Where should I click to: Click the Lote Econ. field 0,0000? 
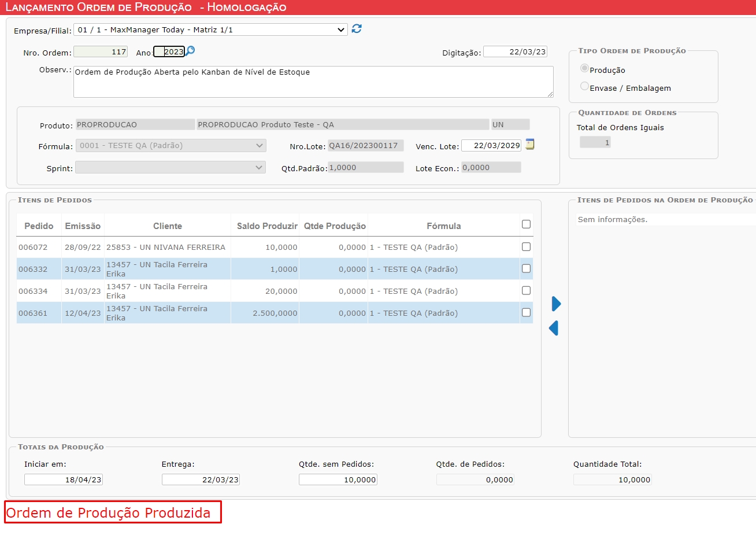tap(491, 167)
